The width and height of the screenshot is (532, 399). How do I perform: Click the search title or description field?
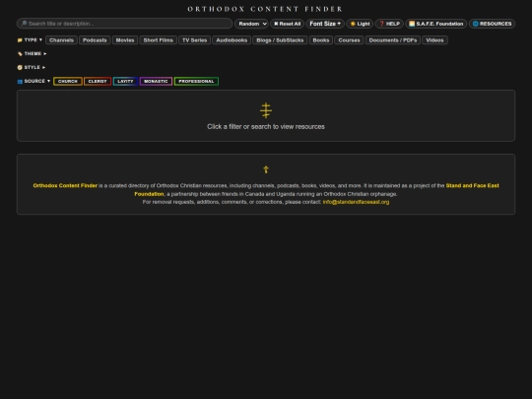(x=124, y=24)
